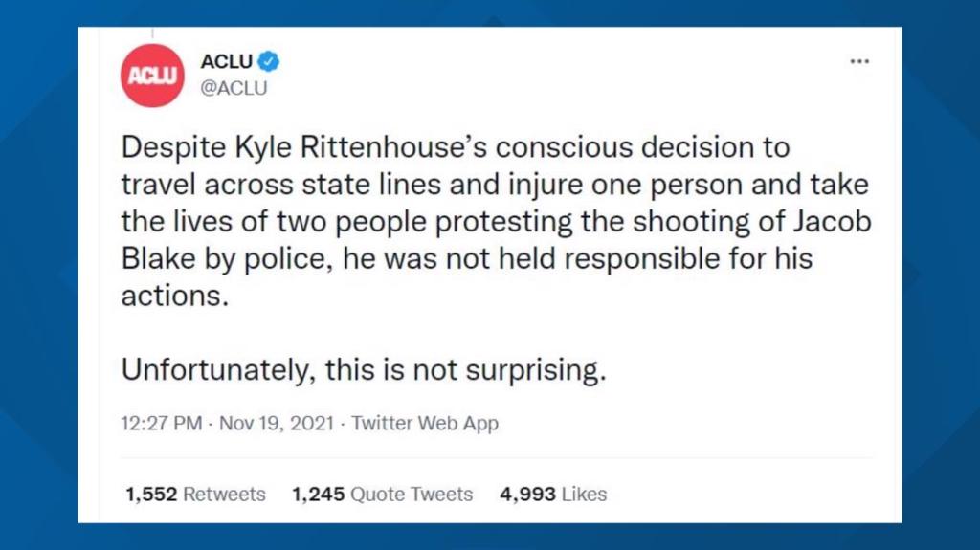Click the Twitter Web App source link

(425, 423)
